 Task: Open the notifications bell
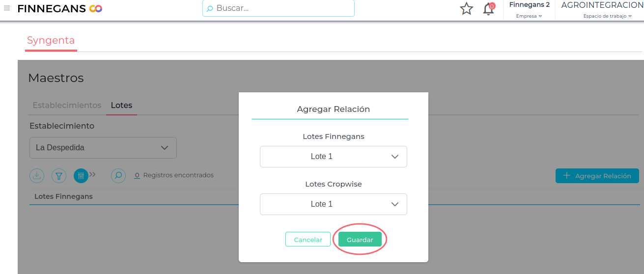(x=488, y=9)
